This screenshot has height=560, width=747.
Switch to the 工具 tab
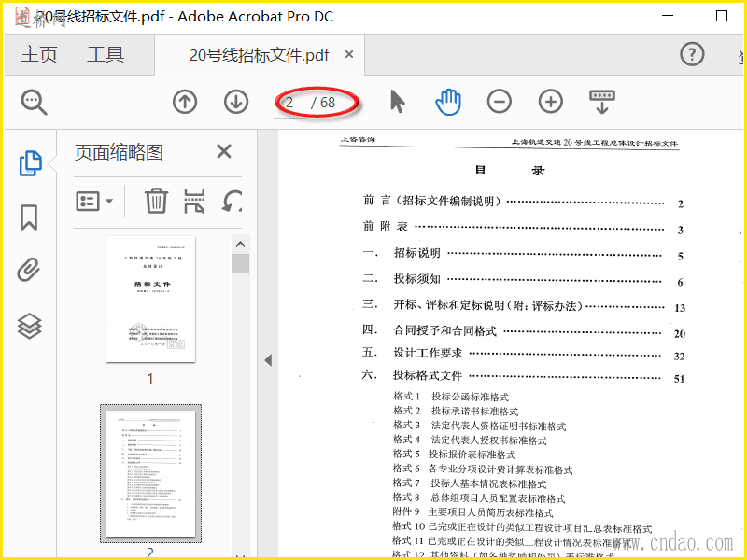(x=106, y=54)
